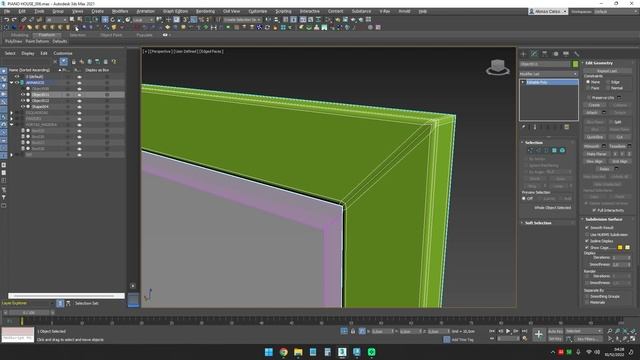Screen dimensions: 640x360
Task: Select the None constraint radio button
Action: 588,82
